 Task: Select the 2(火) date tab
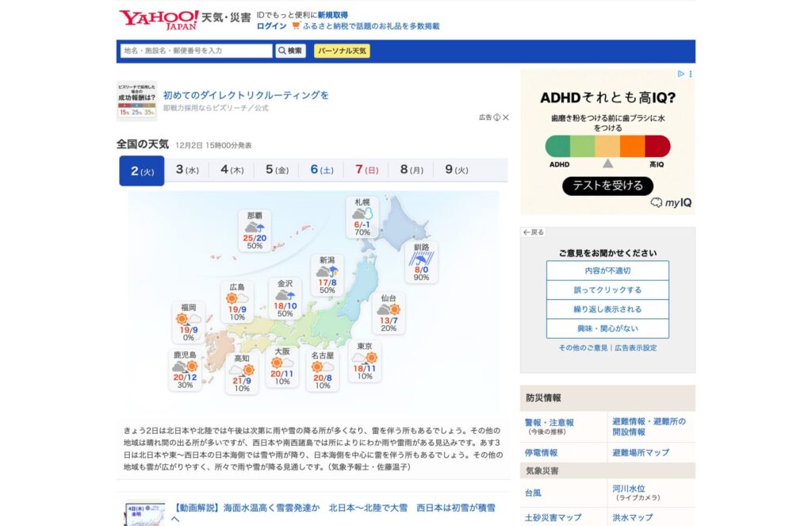point(142,171)
